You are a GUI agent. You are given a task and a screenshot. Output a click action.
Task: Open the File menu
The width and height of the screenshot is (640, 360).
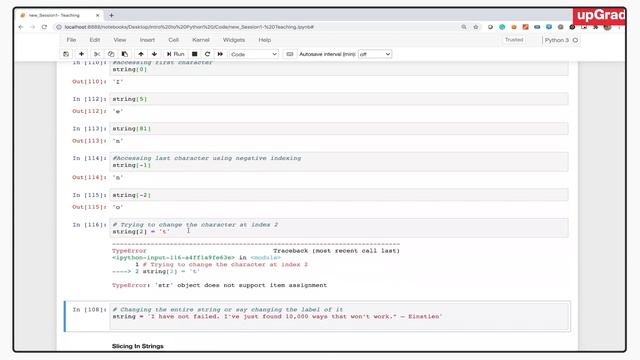(x=71, y=40)
